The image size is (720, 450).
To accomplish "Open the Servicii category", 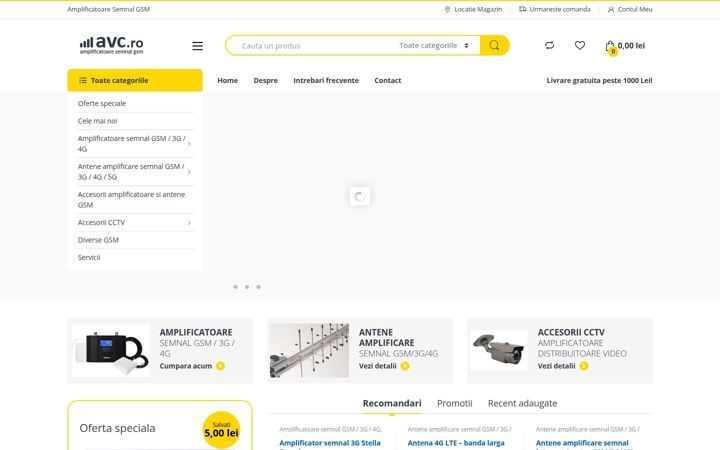I will pyautogui.click(x=89, y=258).
